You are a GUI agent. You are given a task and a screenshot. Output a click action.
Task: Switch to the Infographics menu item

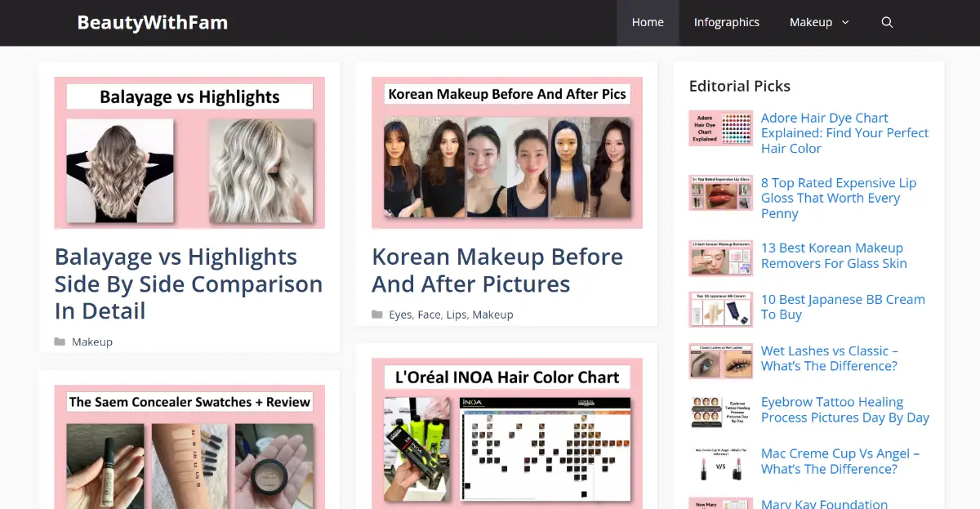point(727,22)
